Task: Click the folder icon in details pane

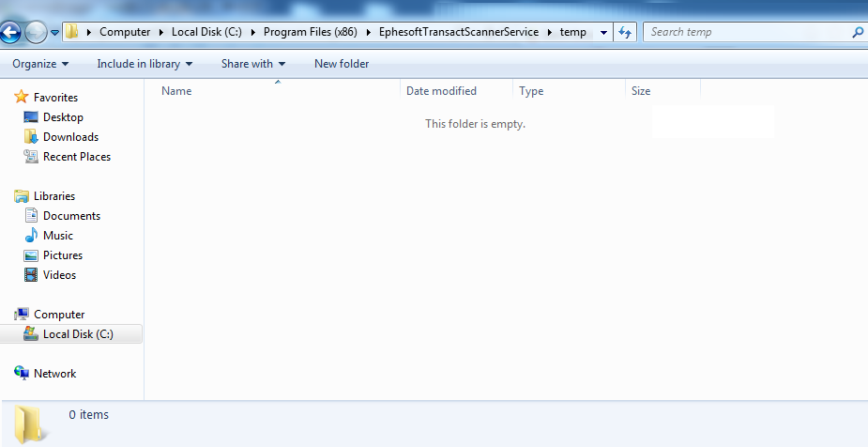Action: pos(29,424)
